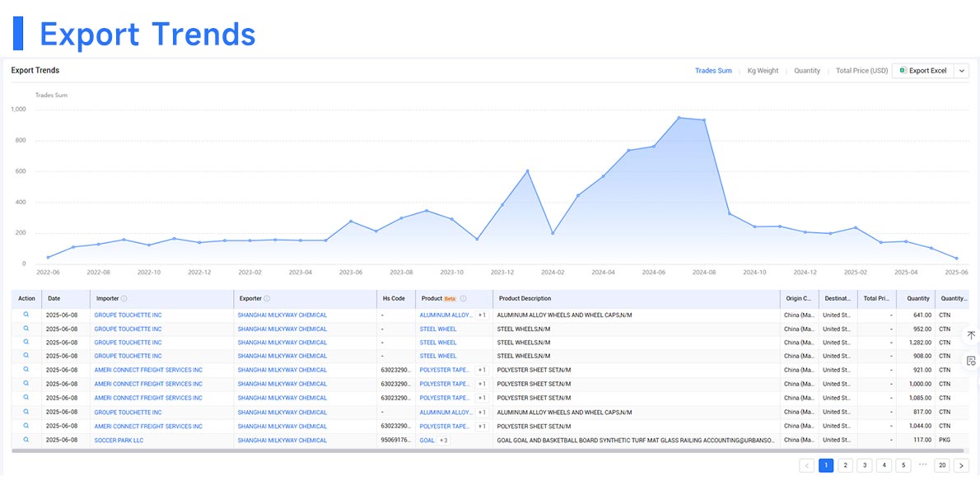Click the back-to-top arrow floating icon
The width and height of the screenshot is (980, 481).
tap(971, 335)
